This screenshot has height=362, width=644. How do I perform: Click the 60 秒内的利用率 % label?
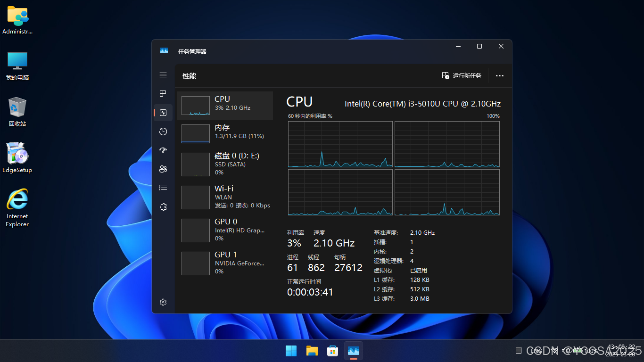310,116
